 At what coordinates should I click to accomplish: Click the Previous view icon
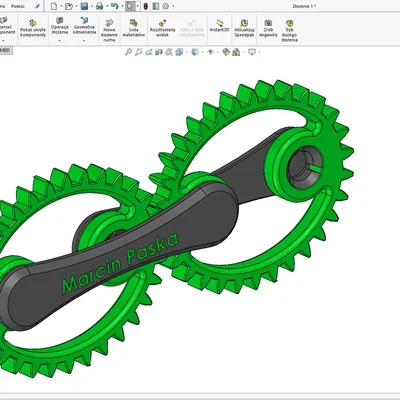149,52
